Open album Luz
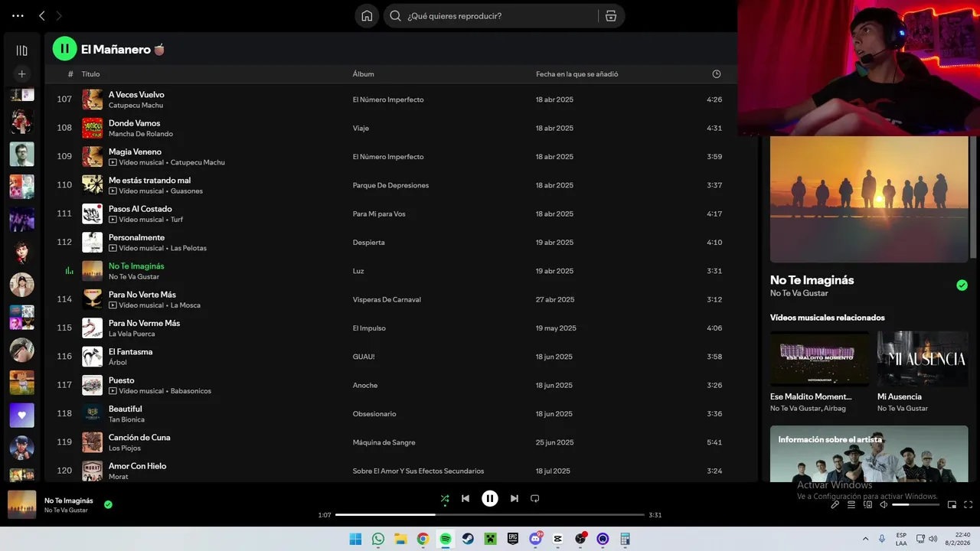 pyautogui.click(x=358, y=271)
